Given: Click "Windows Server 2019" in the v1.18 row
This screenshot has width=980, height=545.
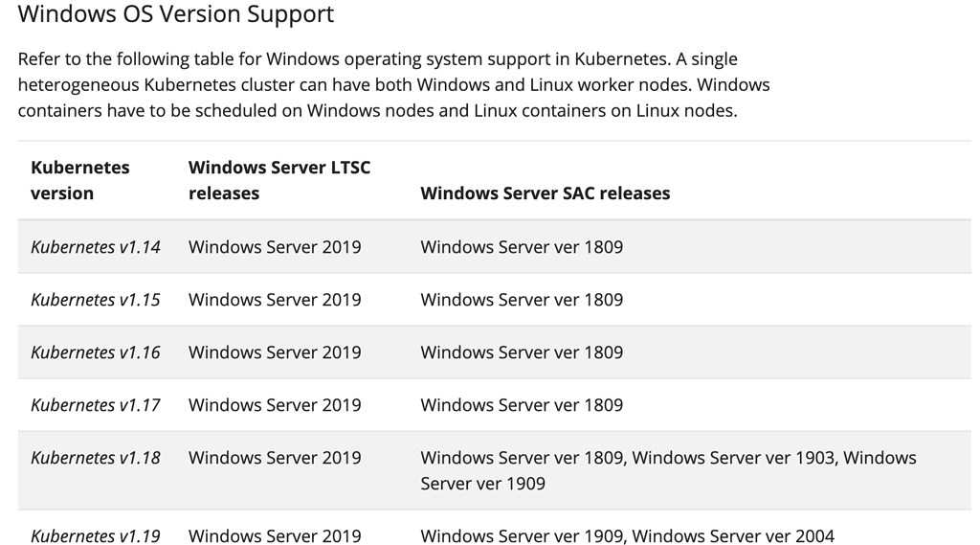Looking at the screenshot, I should pyautogui.click(x=275, y=458).
